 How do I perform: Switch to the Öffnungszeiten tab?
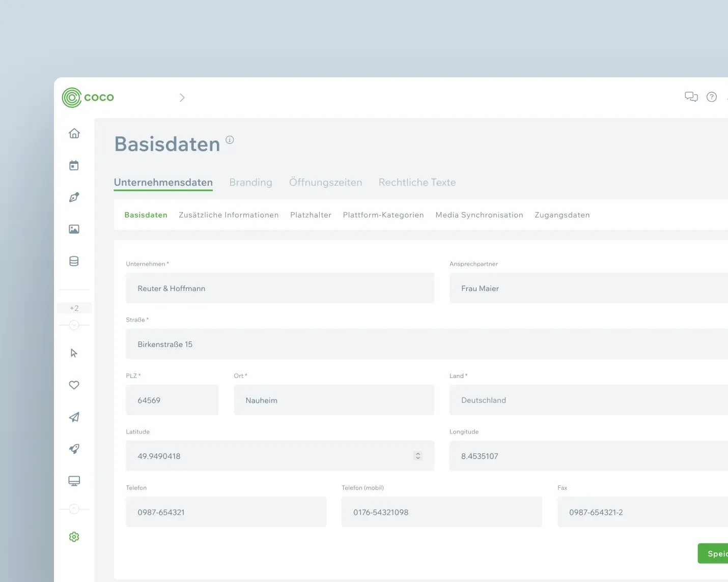pos(325,182)
